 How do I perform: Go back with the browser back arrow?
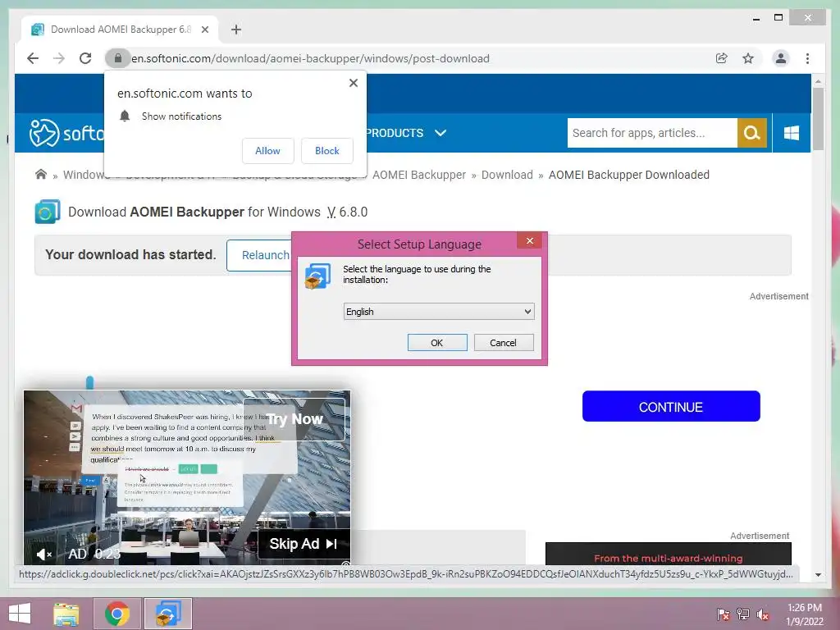click(x=33, y=58)
